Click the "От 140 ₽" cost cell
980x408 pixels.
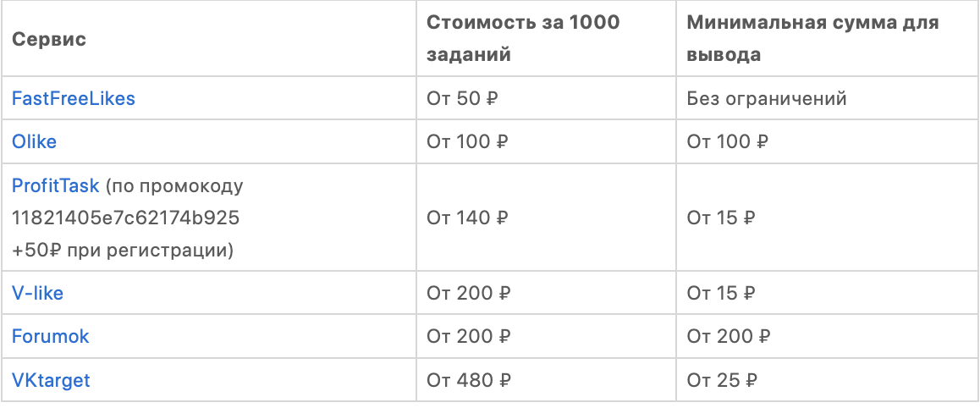pos(466,218)
